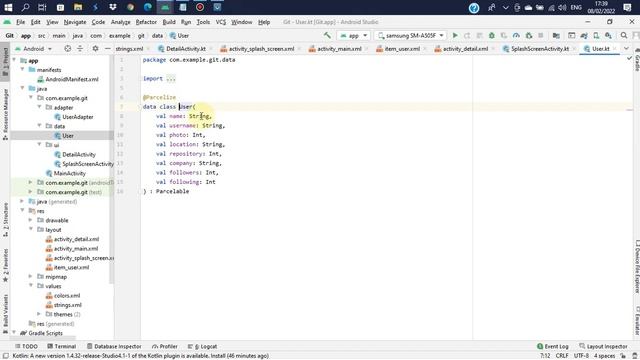640x360 pixels.
Task: Click the Make Project hammer icon
Action: tap(327, 36)
